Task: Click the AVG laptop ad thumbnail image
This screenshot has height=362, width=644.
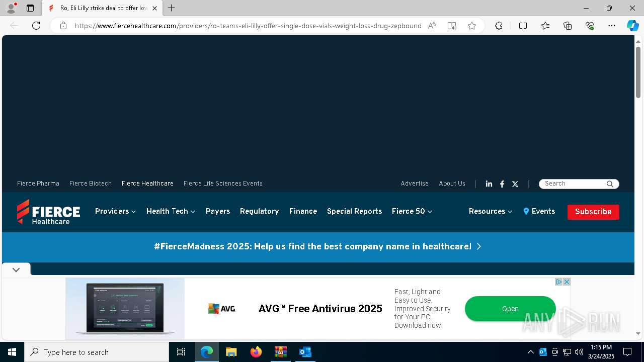Action: 125,309
